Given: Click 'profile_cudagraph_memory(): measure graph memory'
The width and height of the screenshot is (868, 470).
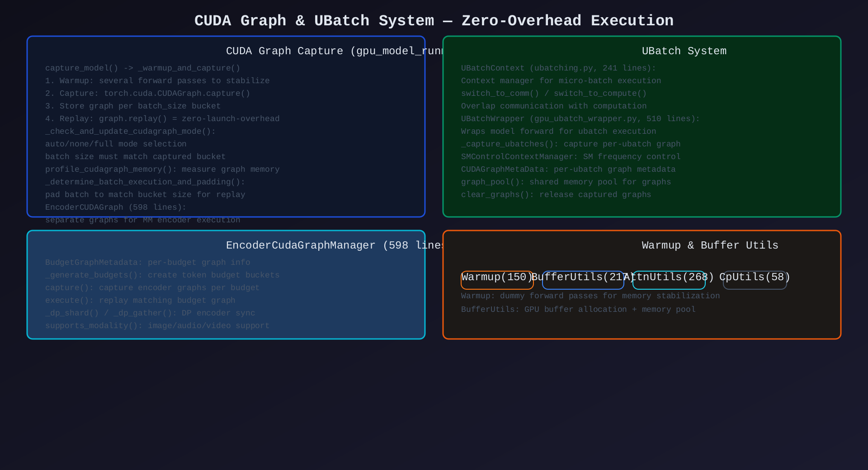Looking at the screenshot, I should tap(162, 169).
